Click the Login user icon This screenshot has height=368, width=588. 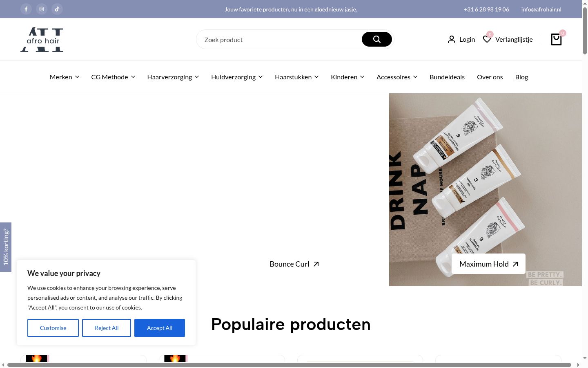pos(452,39)
